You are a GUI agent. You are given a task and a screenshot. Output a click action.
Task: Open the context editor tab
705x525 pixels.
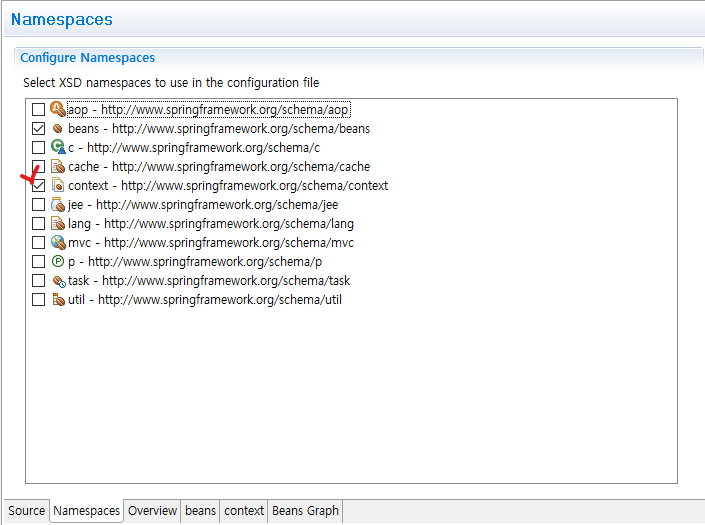pos(244,511)
